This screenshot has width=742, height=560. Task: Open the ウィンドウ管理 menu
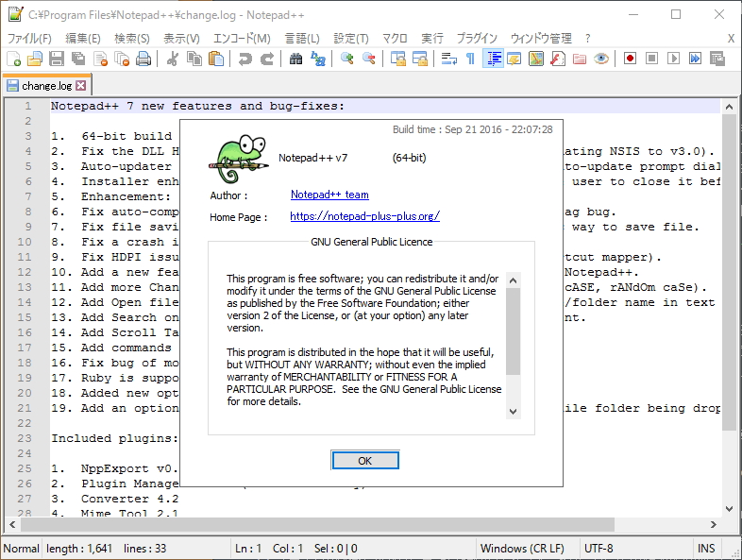[x=541, y=39]
